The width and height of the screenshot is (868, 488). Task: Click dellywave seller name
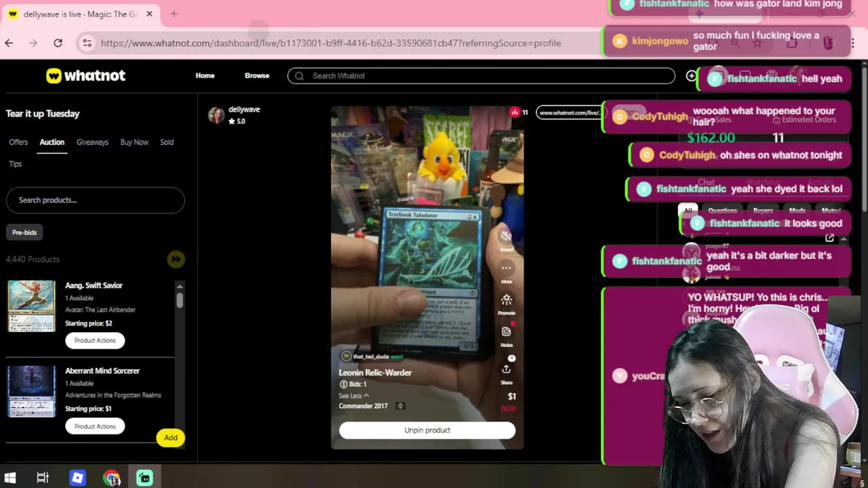[244, 109]
